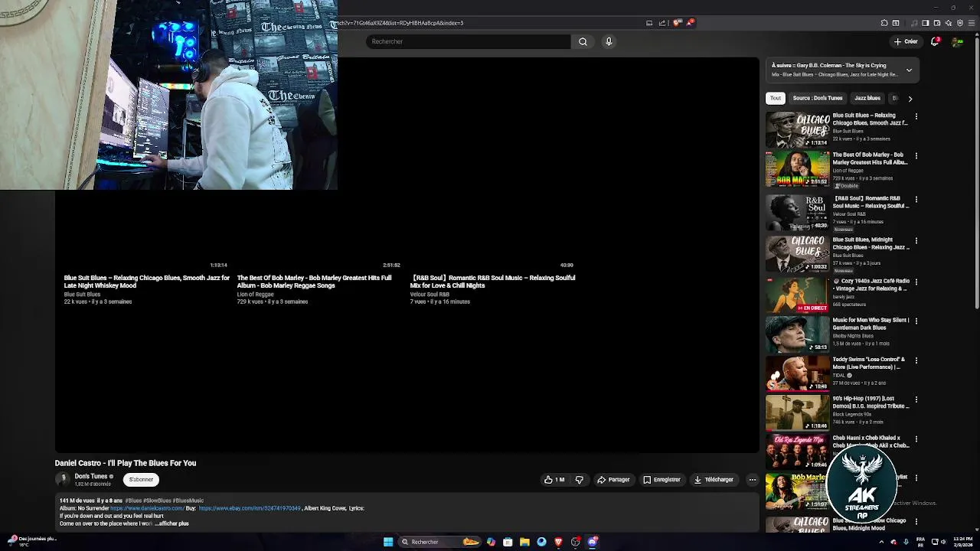This screenshot has height=551, width=980.
Task: Open the YouTube account avatar menu
Action: tap(957, 41)
